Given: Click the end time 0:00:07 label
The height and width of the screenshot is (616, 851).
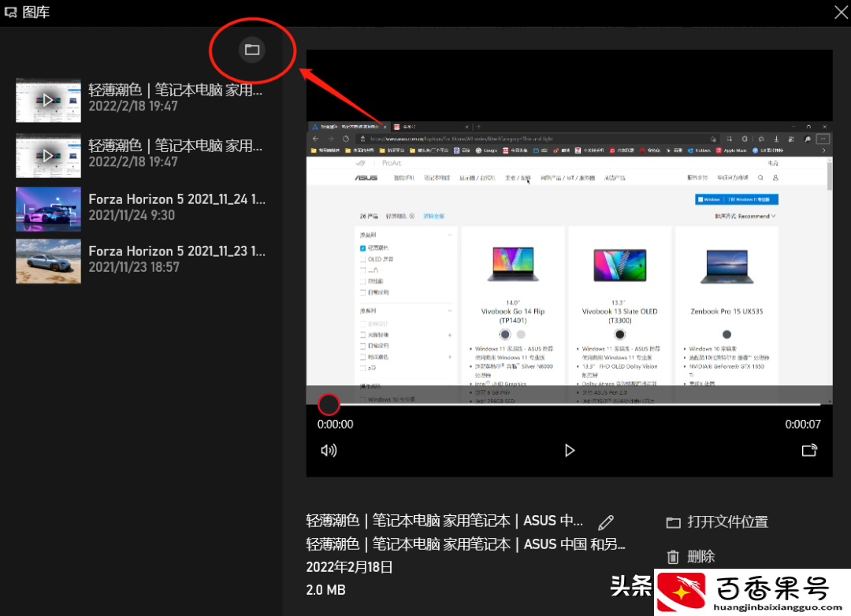Looking at the screenshot, I should click(x=803, y=425).
